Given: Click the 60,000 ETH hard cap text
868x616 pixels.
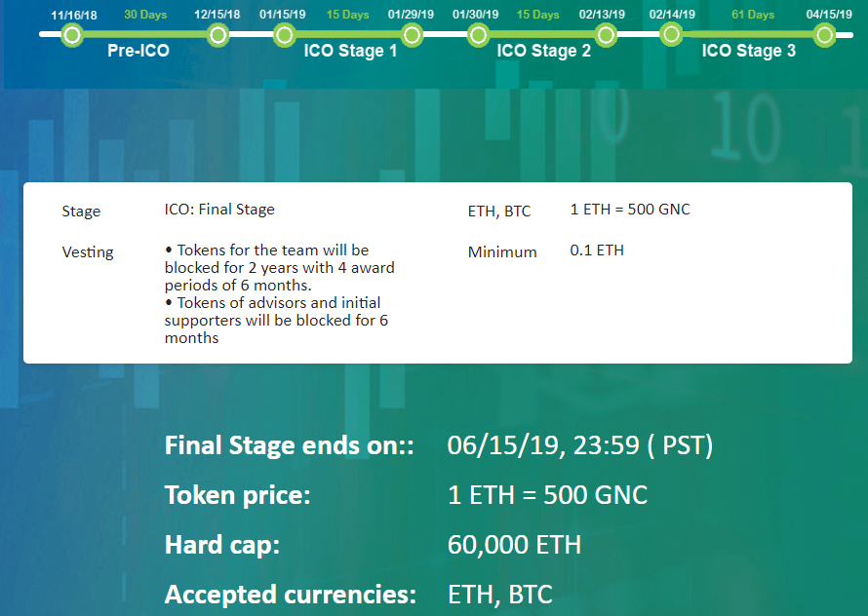Looking at the screenshot, I should 514,545.
